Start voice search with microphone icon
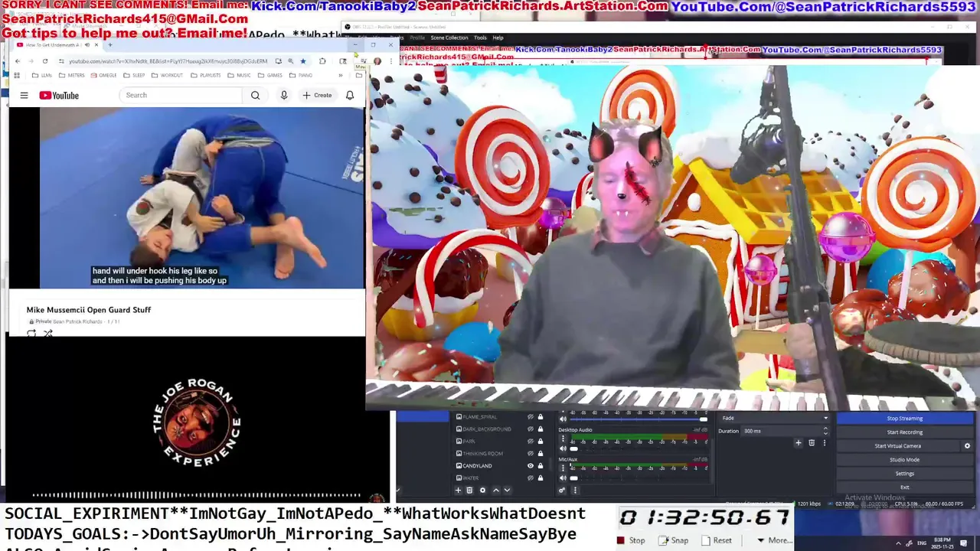The image size is (980, 551). [x=284, y=95]
